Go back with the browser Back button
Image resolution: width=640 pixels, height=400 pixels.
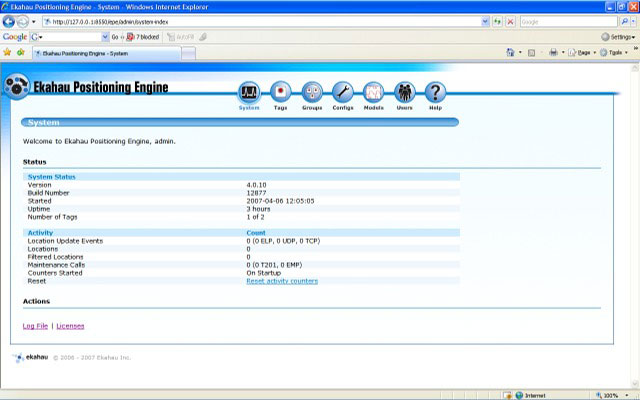point(9,22)
